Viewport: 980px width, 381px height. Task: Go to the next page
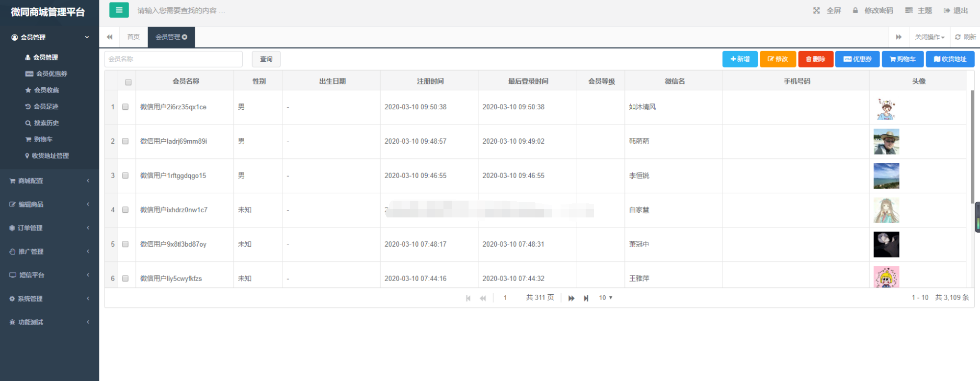tap(572, 298)
